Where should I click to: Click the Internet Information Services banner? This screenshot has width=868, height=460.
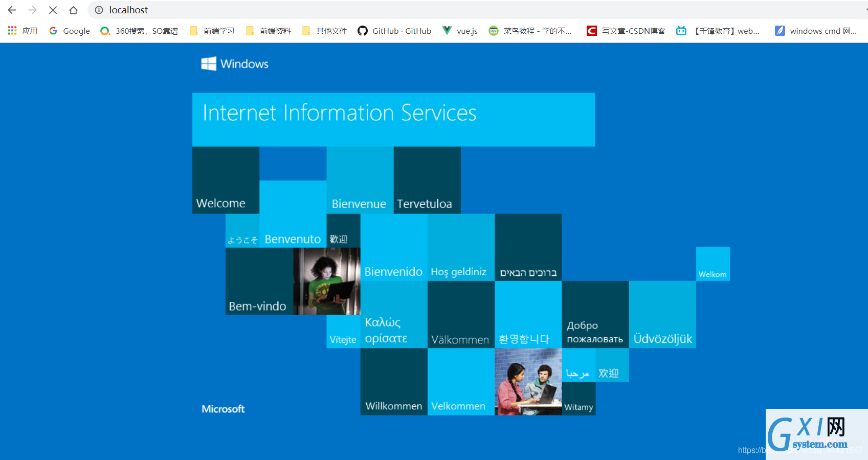pos(393,120)
